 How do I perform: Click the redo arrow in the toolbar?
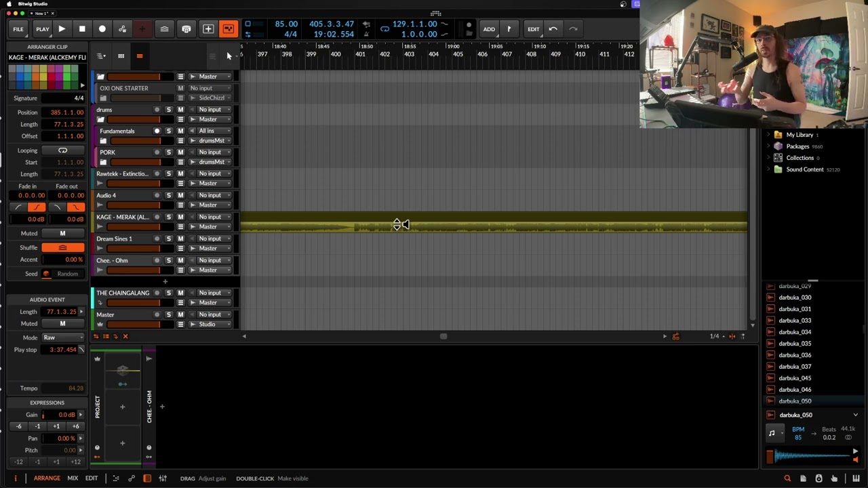pos(573,29)
